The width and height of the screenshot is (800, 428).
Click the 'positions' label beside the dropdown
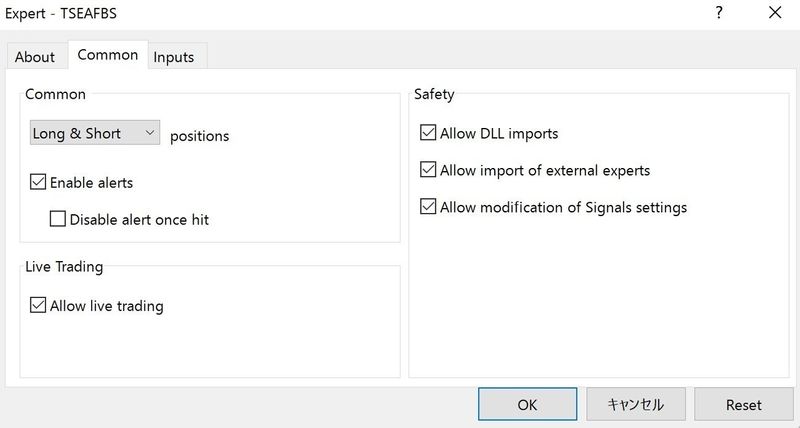199,135
